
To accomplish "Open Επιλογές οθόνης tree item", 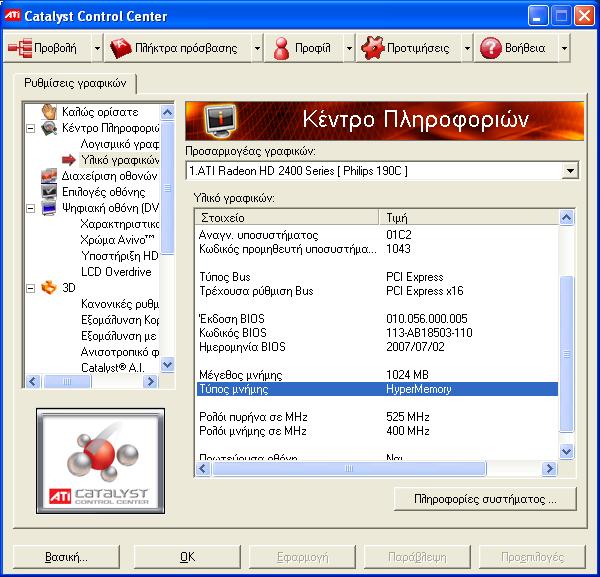I will click(103, 192).
